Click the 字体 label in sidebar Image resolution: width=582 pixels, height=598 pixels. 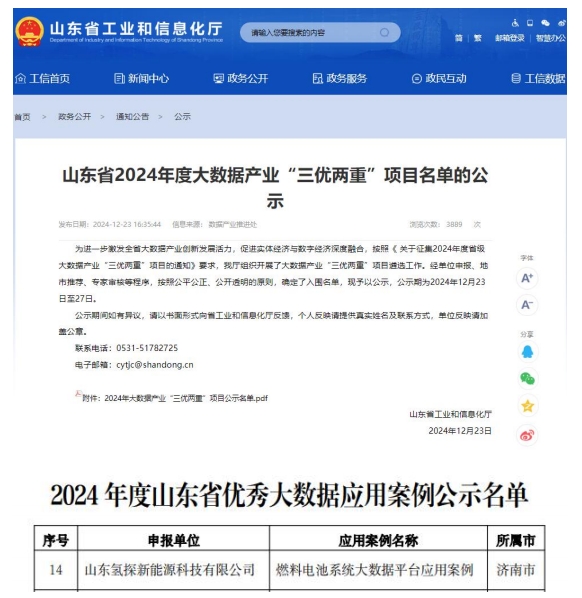(x=527, y=258)
